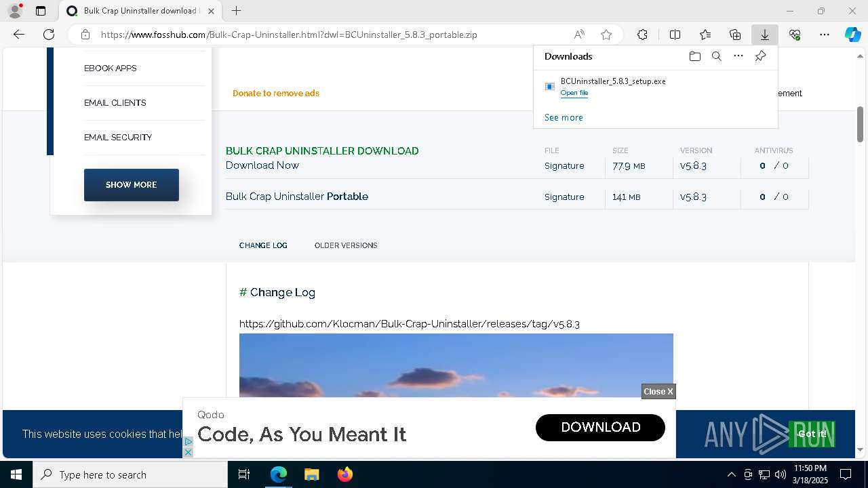The height and width of the screenshot is (488, 868).
Task: Close the Bulk Crap Uninstaller tab
Action: pos(212,11)
